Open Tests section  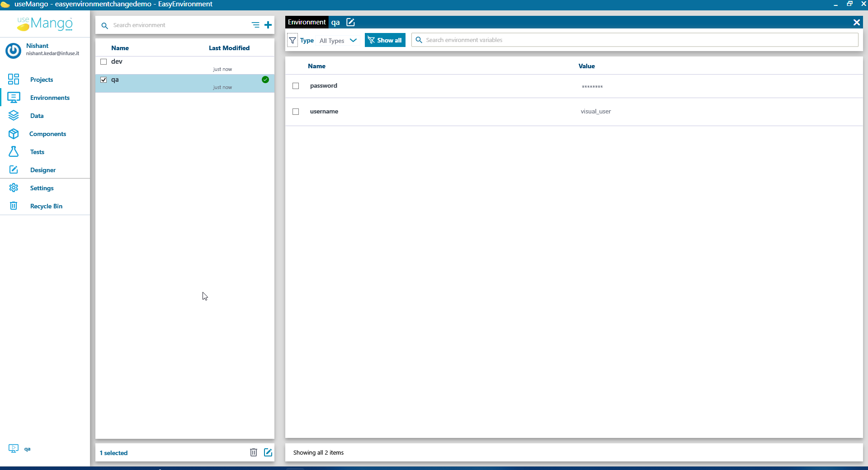[x=37, y=152]
